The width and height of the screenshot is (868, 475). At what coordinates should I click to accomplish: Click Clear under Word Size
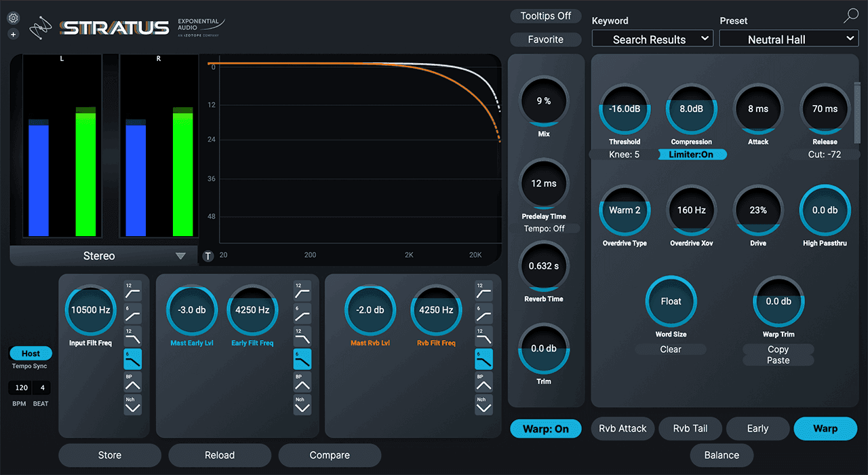(671, 349)
